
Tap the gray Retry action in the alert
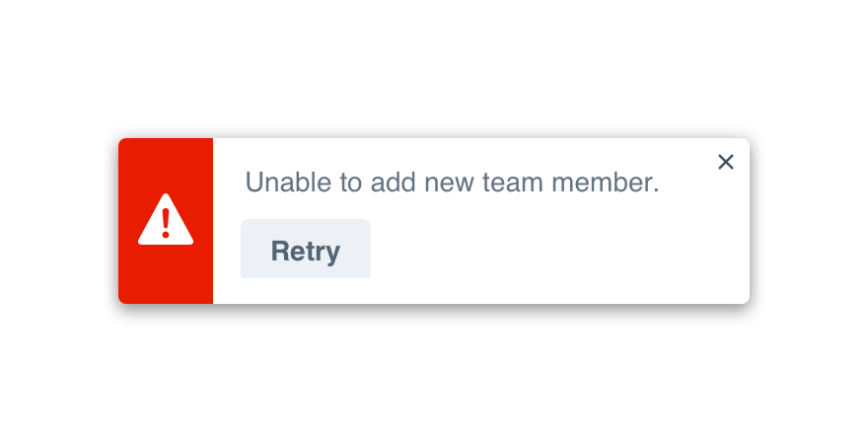306,249
